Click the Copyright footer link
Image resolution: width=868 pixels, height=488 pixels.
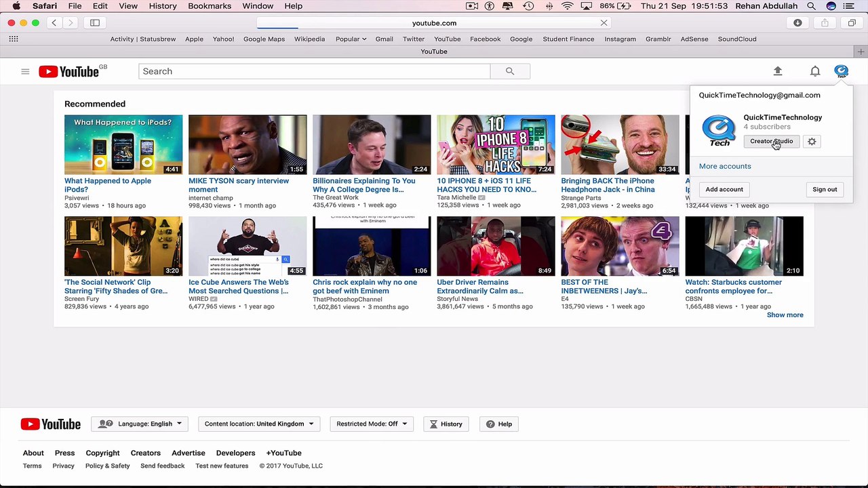[x=102, y=453]
